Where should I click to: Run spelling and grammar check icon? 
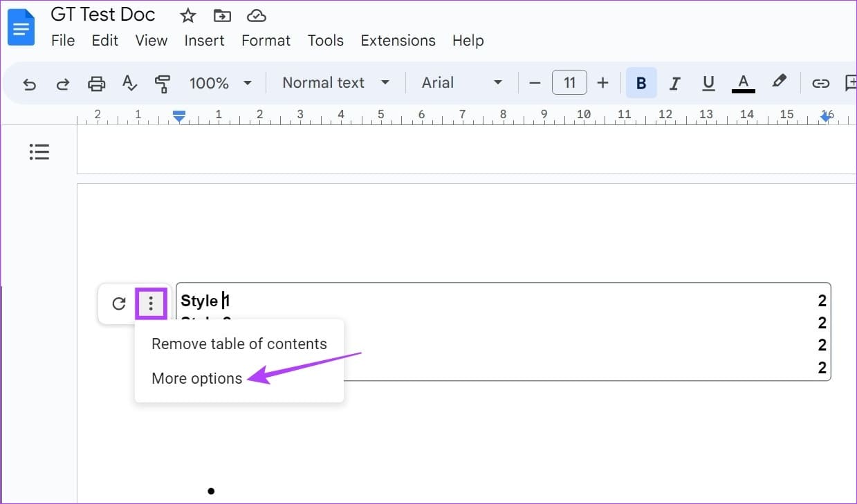pos(129,84)
